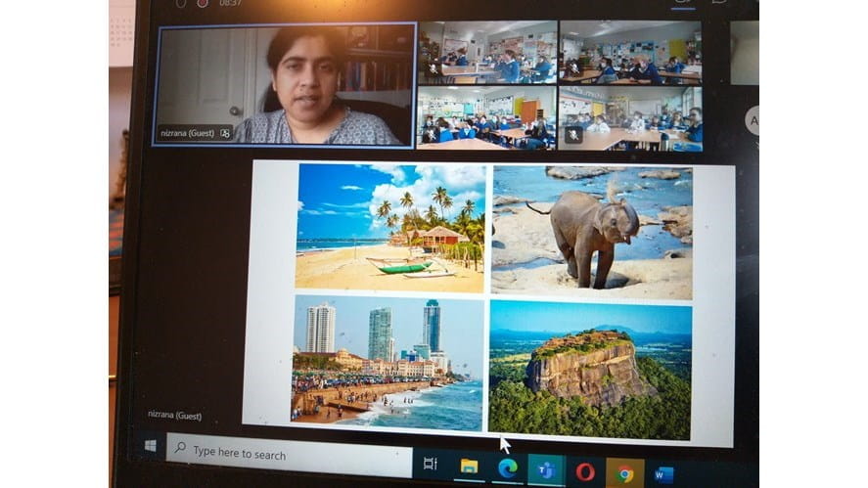Open Task View from the taskbar
The width and height of the screenshot is (868, 488).
coord(430,464)
